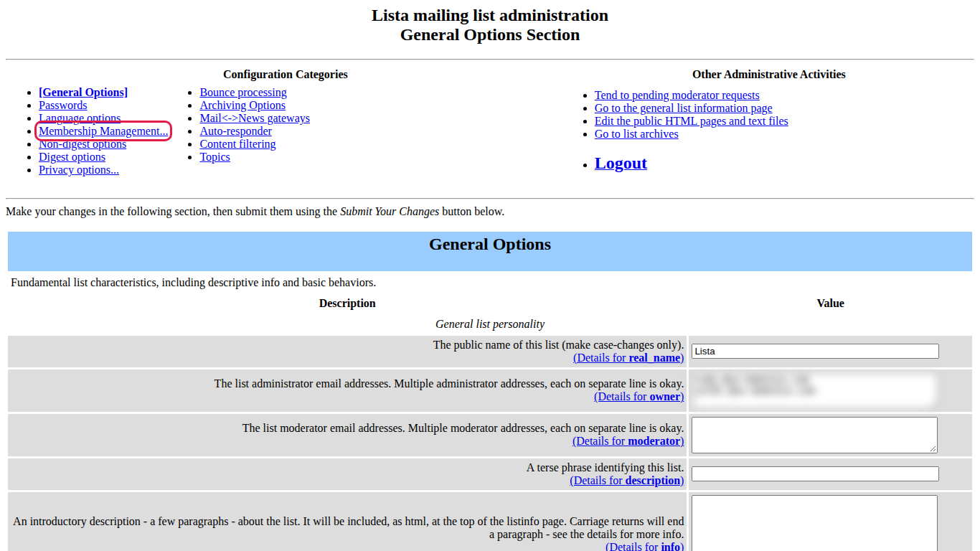Go to the general list information page
Viewport: 980px width, 551px height.
[684, 108]
